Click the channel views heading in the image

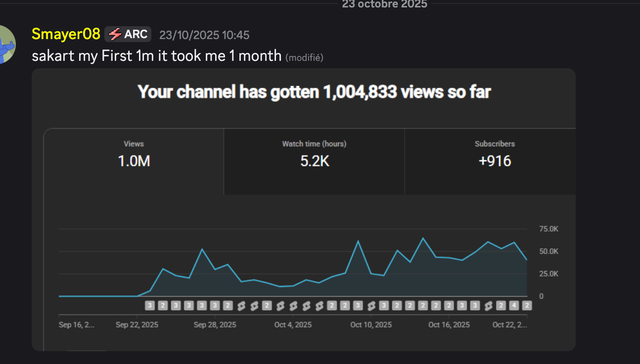314,92
